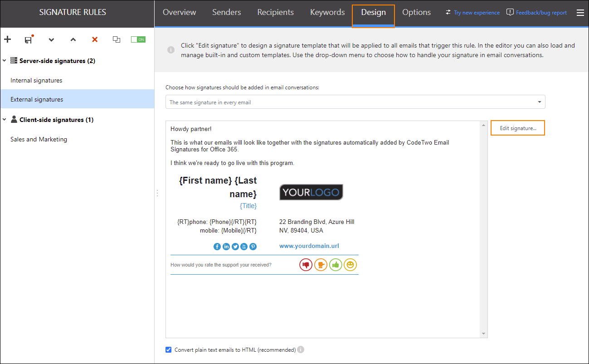
Task: Uncheck Convert plain text emails to HTML
Action: [x=168, y=349]
